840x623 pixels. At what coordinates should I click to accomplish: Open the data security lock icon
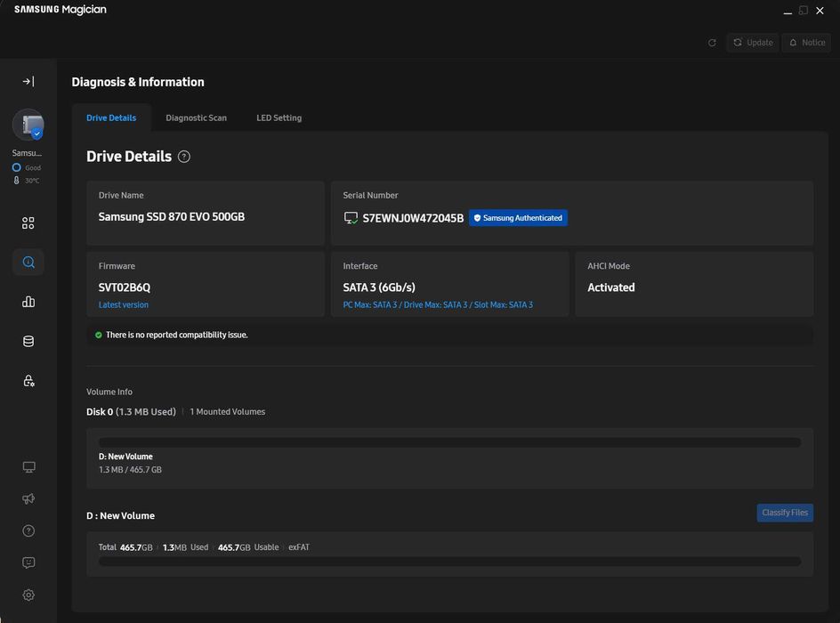pos(28,381)
